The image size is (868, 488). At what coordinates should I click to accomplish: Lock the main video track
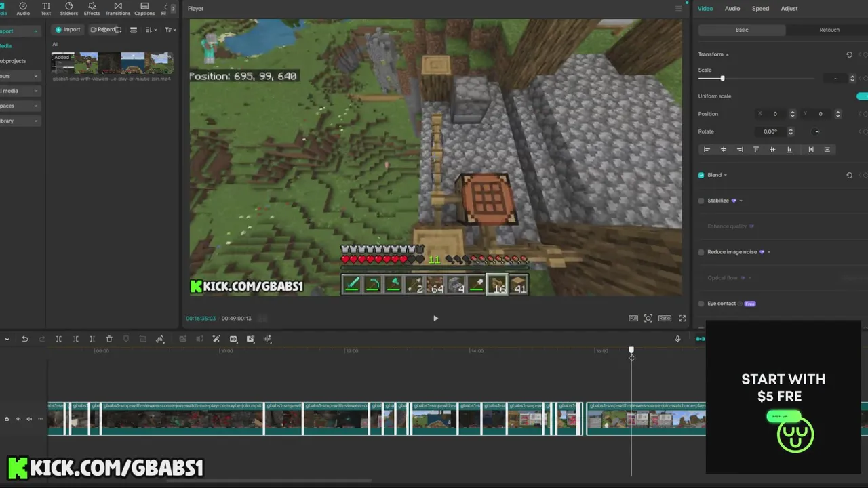click(x=7, y=419)
